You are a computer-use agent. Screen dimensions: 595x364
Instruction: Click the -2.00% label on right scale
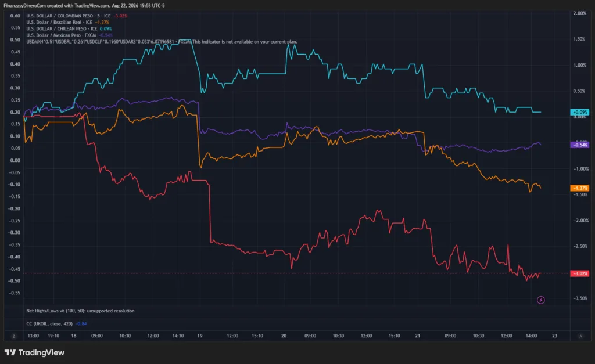coord(580,221)
